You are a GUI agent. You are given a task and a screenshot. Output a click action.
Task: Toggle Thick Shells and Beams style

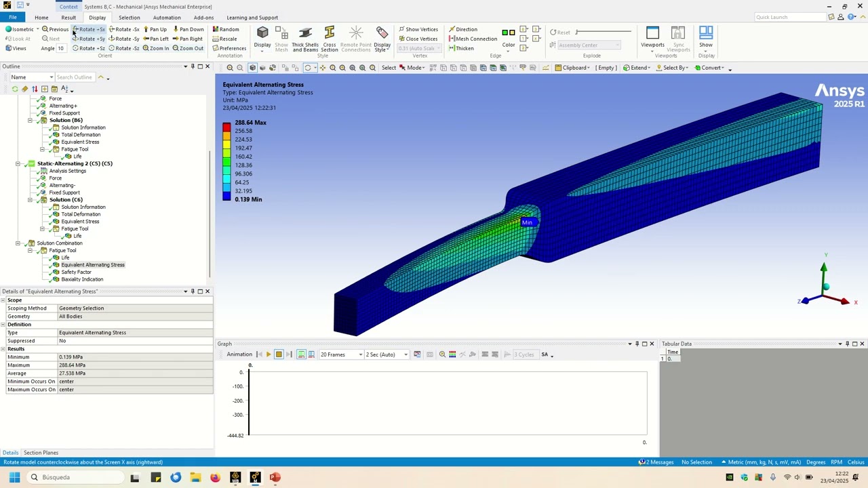(x=305, y=39)
